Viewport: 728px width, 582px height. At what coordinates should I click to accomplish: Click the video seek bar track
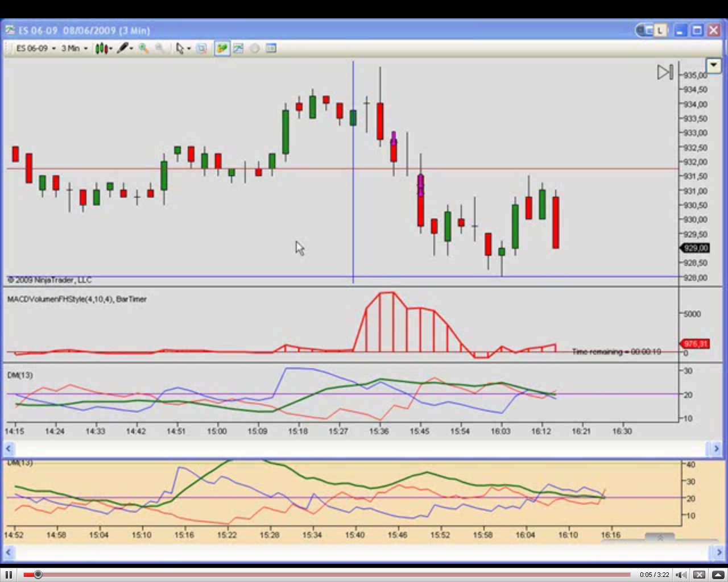(327, 575)
